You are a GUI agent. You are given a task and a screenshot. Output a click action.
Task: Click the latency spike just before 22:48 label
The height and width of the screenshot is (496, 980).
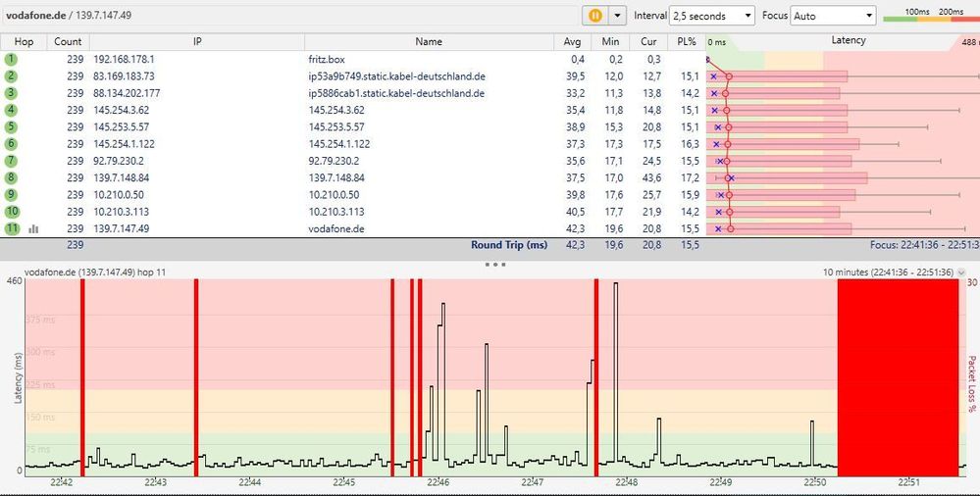point(616,372)
